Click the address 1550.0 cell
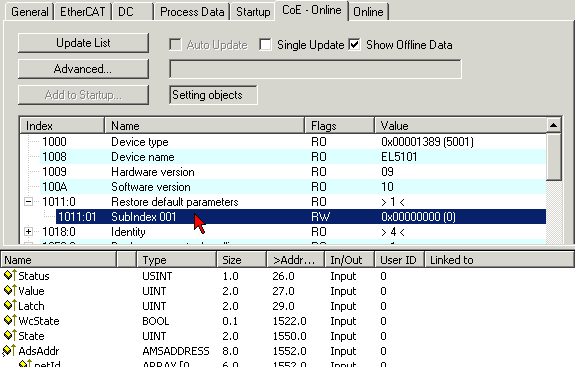Image resolution: width=575 pixels, height=367 pixels. (289, 336)
